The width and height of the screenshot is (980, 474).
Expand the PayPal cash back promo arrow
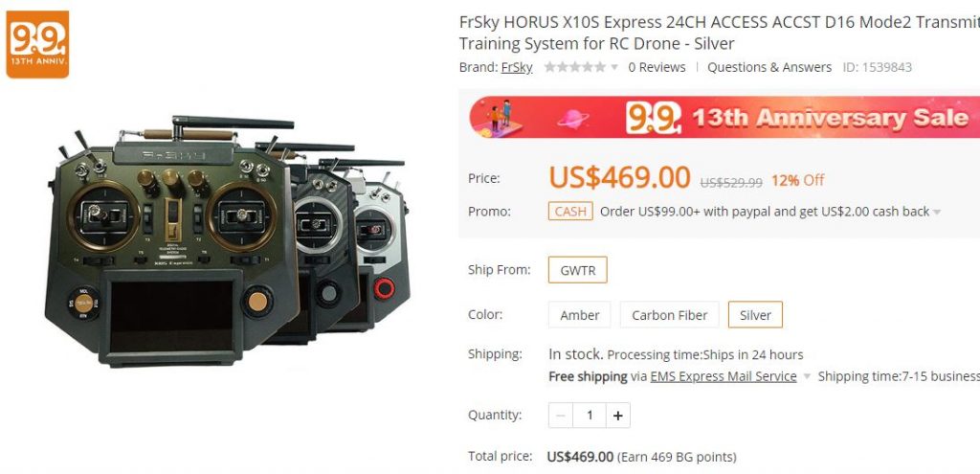point(937,212)
